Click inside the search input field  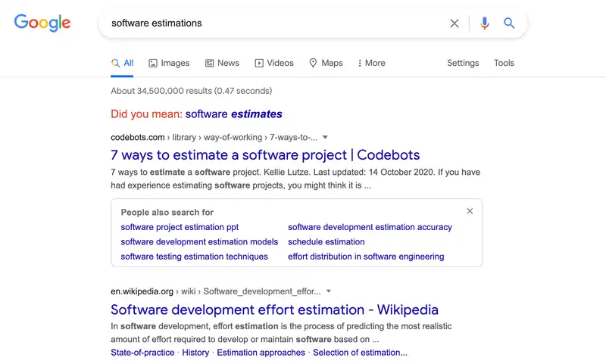(273, 23)
